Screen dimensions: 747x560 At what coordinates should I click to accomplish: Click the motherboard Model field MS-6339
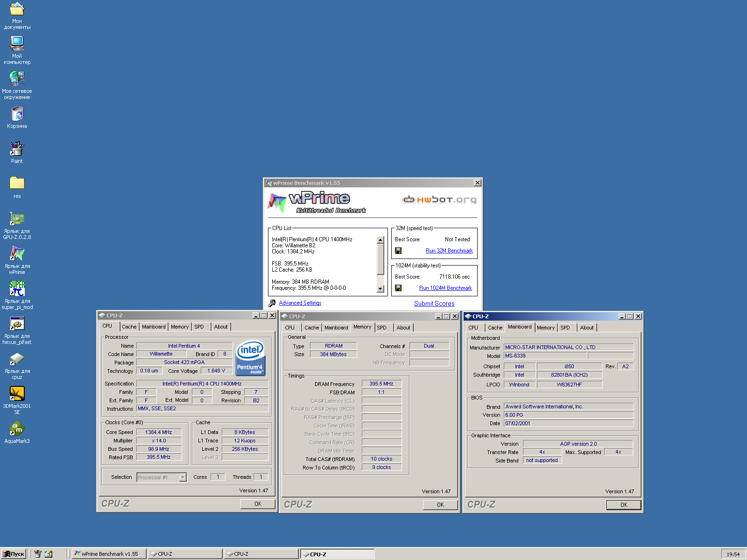pyautogui.click(x=545, y=356)
